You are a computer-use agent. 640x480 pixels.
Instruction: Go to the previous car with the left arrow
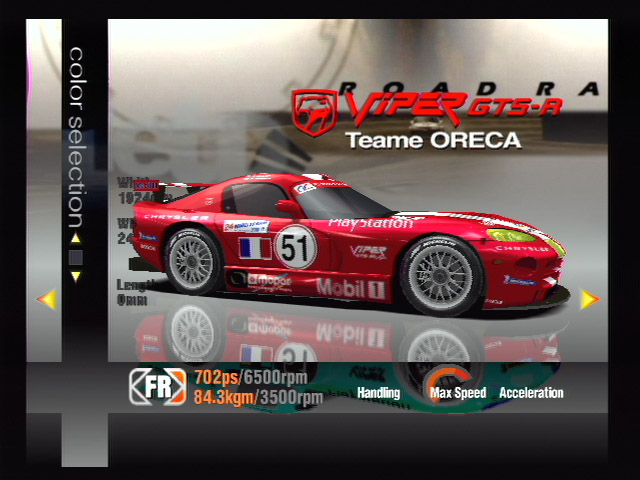tap(48, 299)
